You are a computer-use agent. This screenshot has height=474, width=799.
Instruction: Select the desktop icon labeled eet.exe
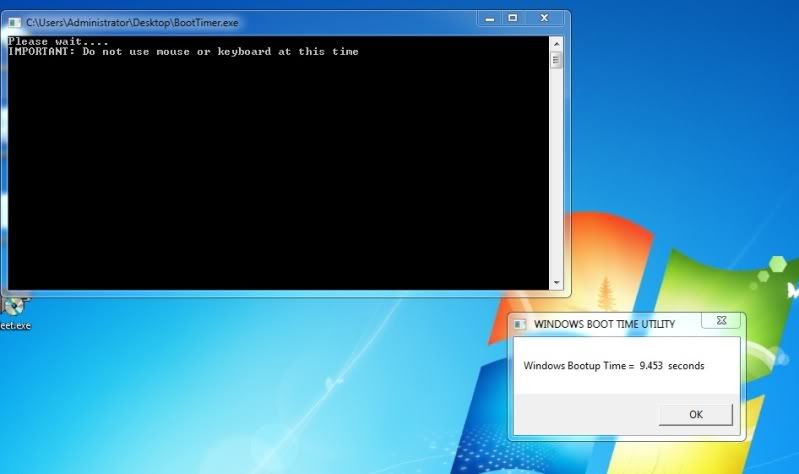click(14, 312)
